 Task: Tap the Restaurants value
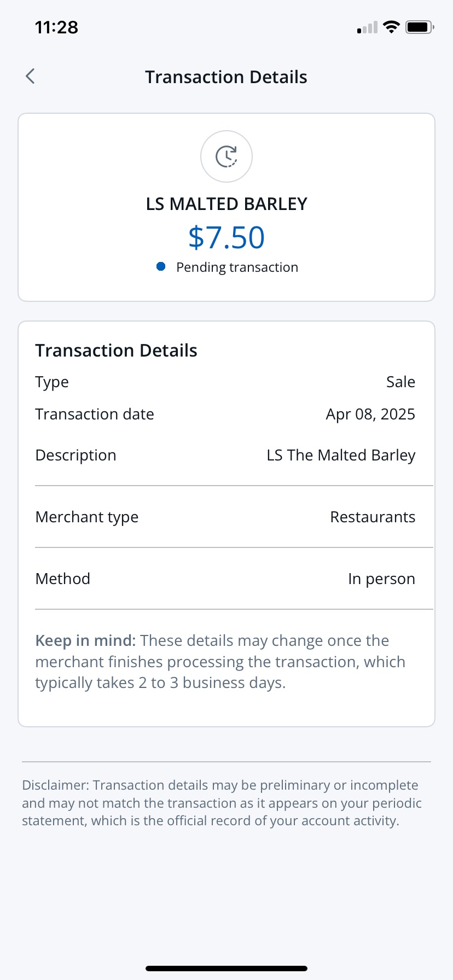click(373, 517)
